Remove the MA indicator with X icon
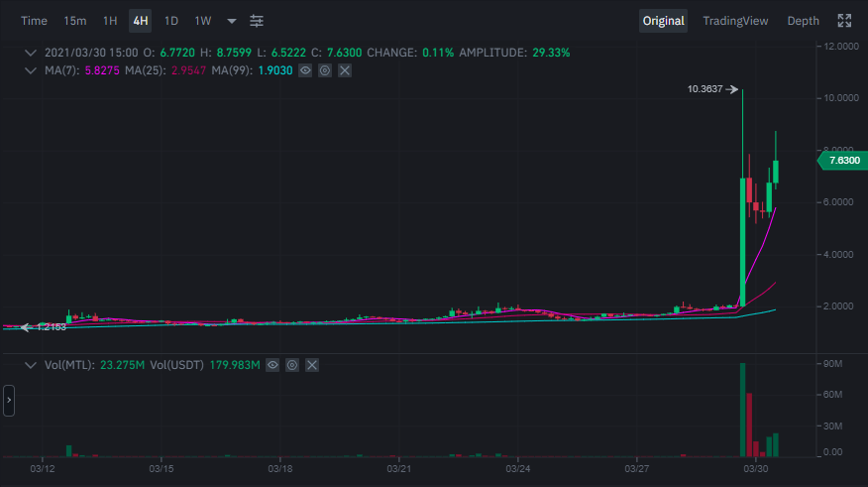This screenshot has height=487, width=868. point(344,70)
